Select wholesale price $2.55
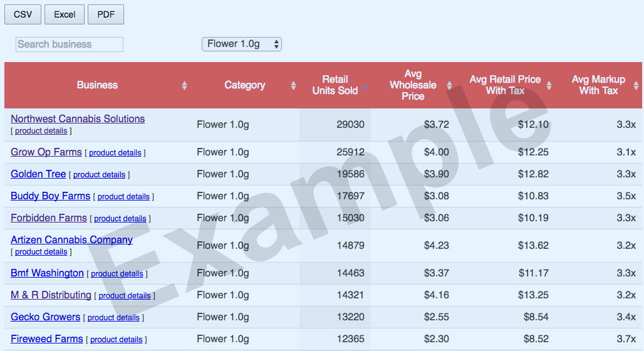Image resolution: width=644 pixels, height=351 pixels. click(x=437, y=317)
